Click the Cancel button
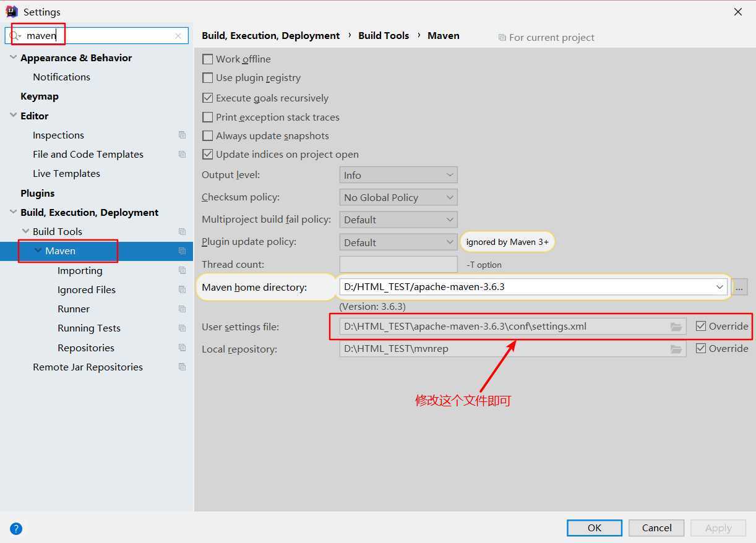This screenshot has height=543, width=756. pyautogui.click(x=656, y=528)
